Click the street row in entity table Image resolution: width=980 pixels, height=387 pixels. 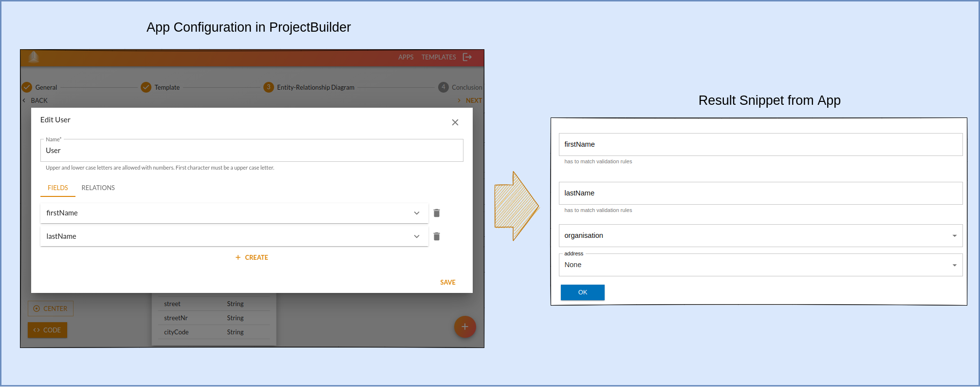pyautogui.click(x=214, y=304)
